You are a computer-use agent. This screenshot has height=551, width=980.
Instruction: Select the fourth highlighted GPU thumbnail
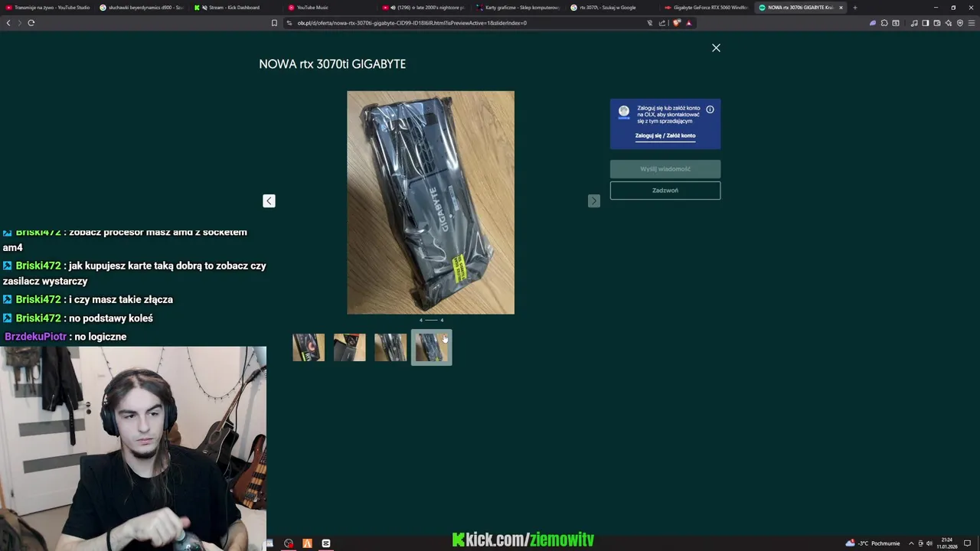pyautogui.click(x=432, y=347)
